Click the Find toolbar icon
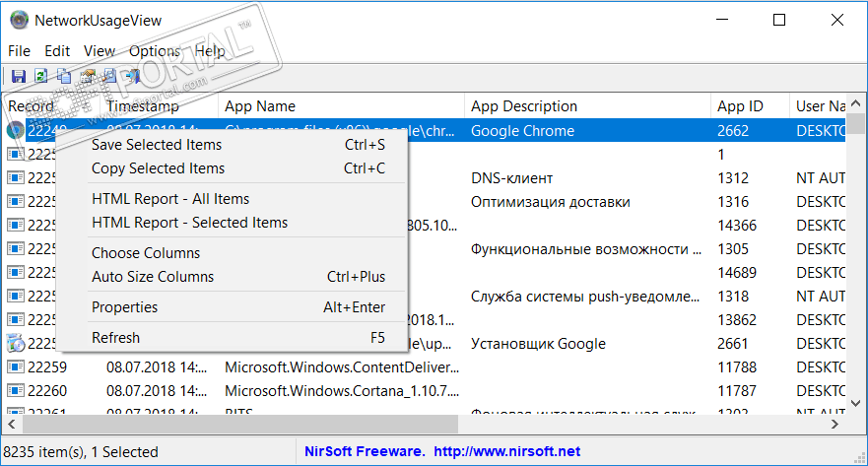Screen dimensions: 868x466 click(x=109, y=76)
